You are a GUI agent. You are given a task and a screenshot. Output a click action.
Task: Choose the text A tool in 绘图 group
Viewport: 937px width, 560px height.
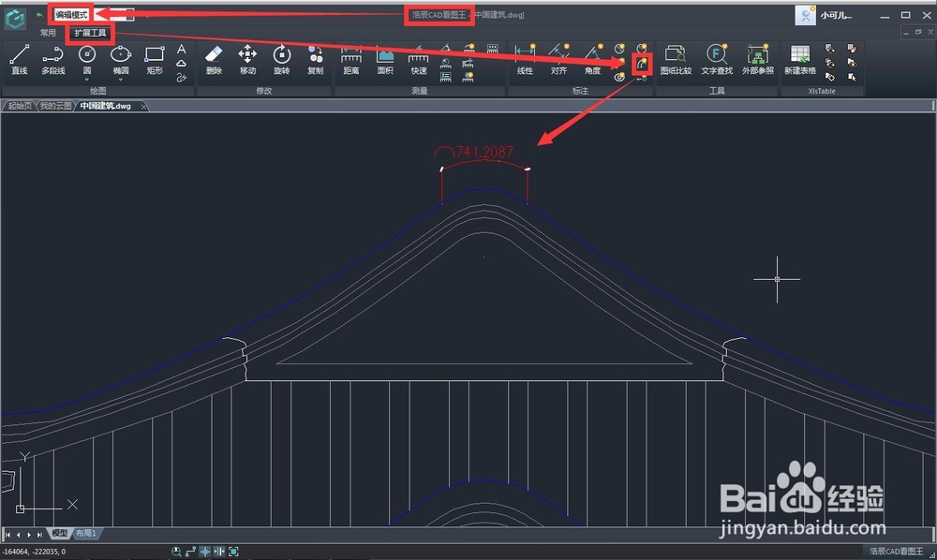[182, 49]
